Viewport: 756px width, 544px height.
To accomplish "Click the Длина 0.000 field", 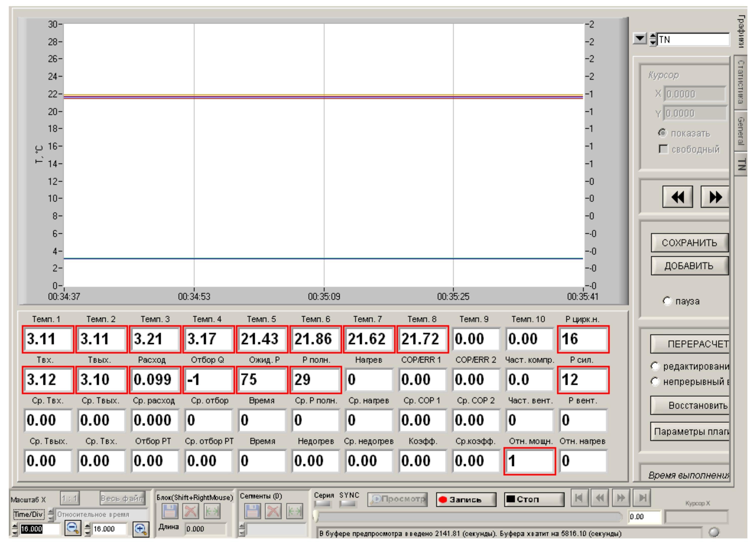I will [x=205, y=529].
